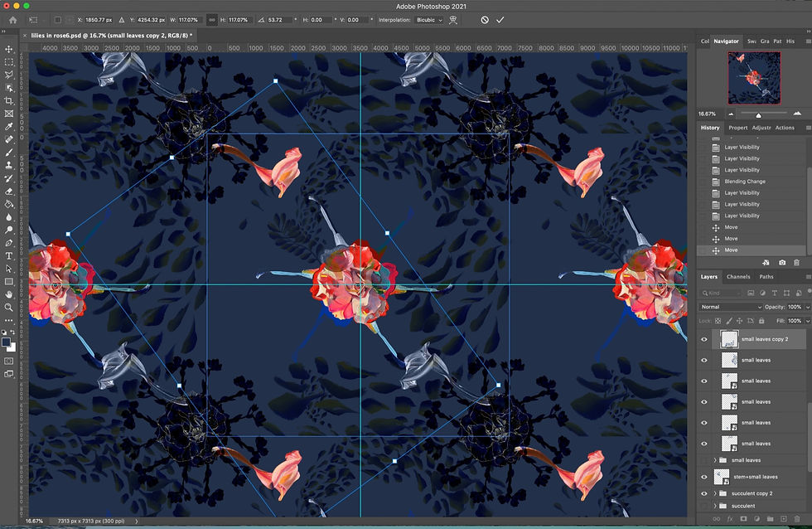
Task: Select the Eraser tool
Action: click(9, 192)
